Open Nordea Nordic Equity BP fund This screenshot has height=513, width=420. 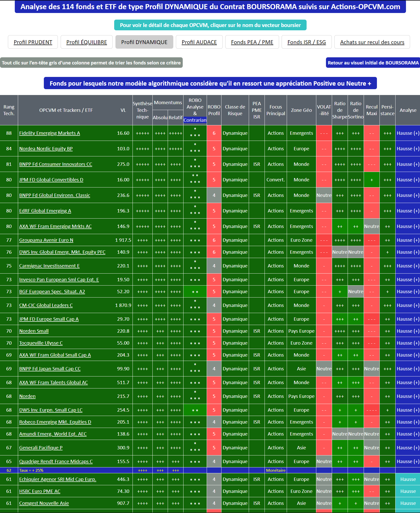46,148
